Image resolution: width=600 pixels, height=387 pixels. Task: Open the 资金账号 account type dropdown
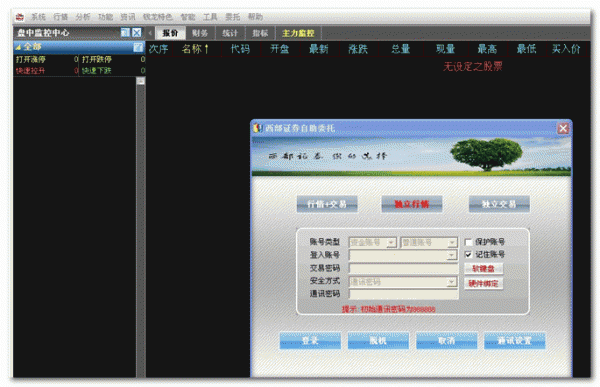click(x=372, y=243)
